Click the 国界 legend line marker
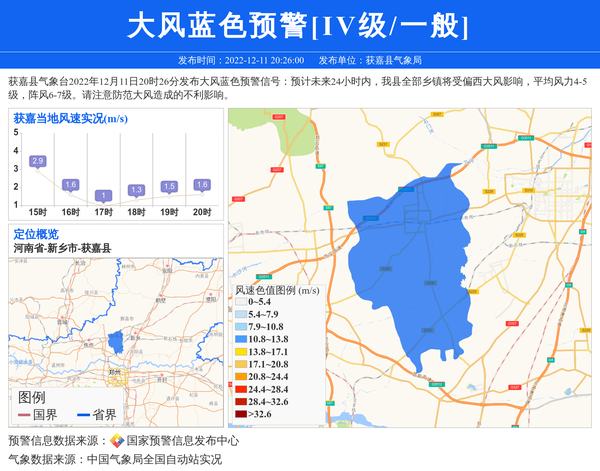 pos(24,415)
